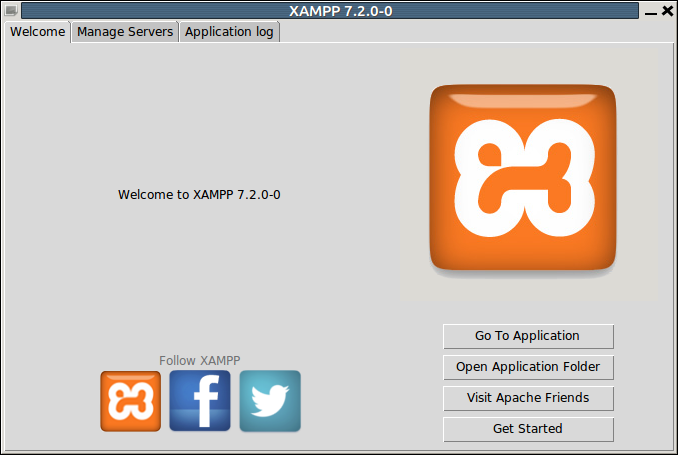Click the Follow XAMPP label

coord(200,360)
